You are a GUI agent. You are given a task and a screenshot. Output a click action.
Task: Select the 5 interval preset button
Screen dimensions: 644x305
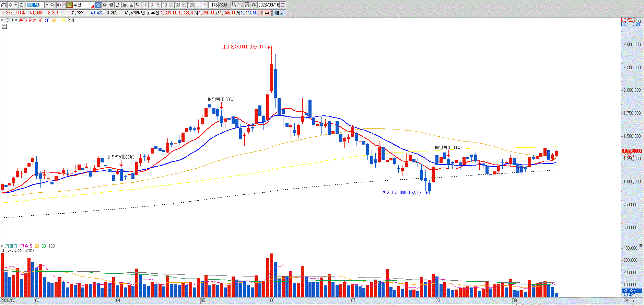pos(158,5)
